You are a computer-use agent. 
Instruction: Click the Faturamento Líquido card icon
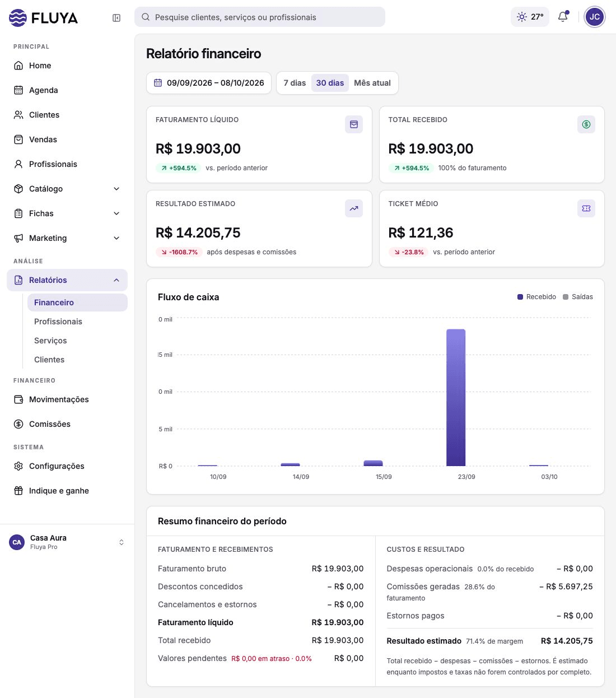click(x=354, y=124)
